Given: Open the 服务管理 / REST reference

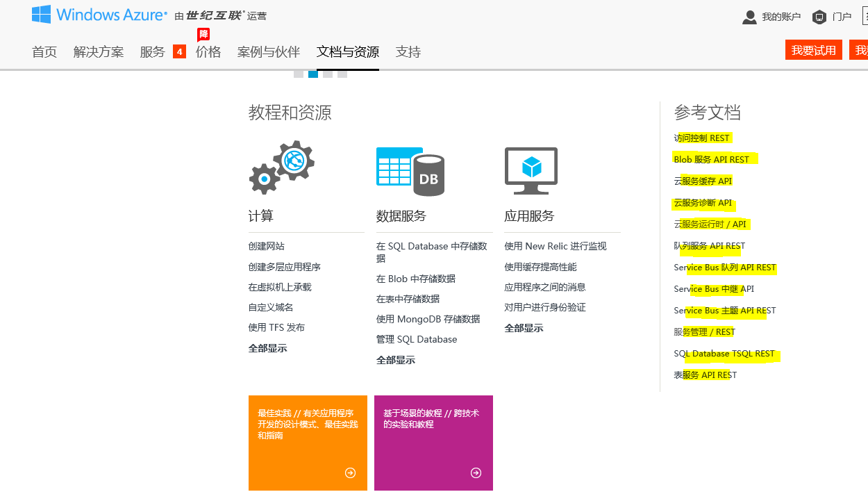Looking at the screenshot, I should click(x=704, y=331).
